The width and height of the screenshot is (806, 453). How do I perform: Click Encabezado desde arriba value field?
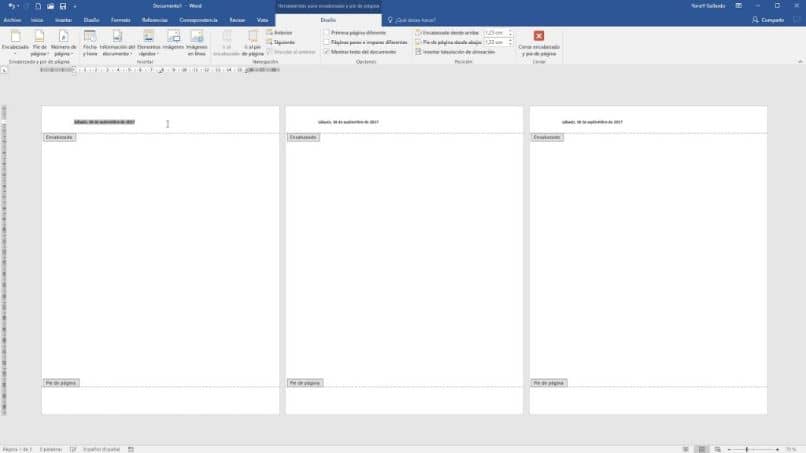pos(495,33)
